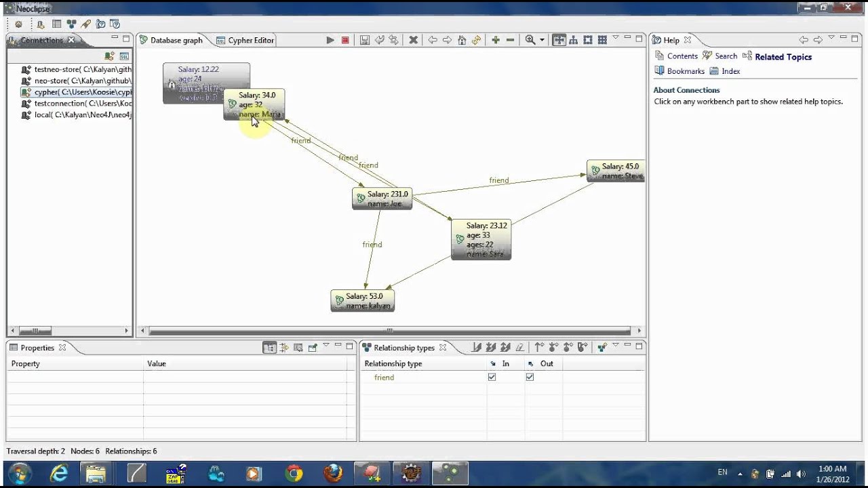The image size is (868, 488).
Task: Select the Steve node in the graph
Action: point(616,171)
